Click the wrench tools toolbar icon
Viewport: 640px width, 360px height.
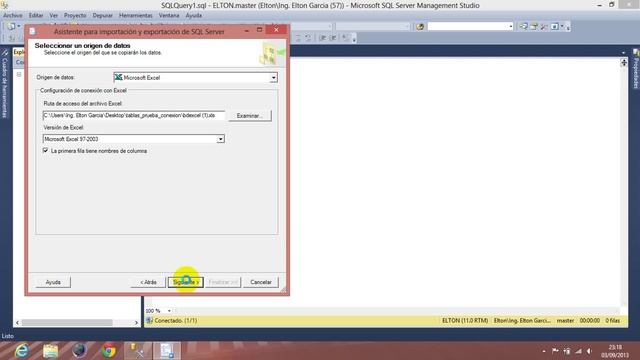[x=544, y=27]
